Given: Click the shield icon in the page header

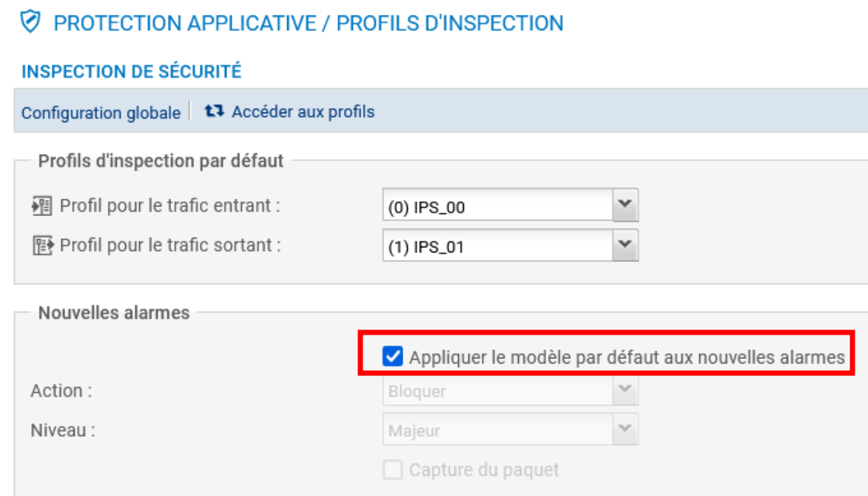Looking at the screenshot, I should [x=30, y=23].
